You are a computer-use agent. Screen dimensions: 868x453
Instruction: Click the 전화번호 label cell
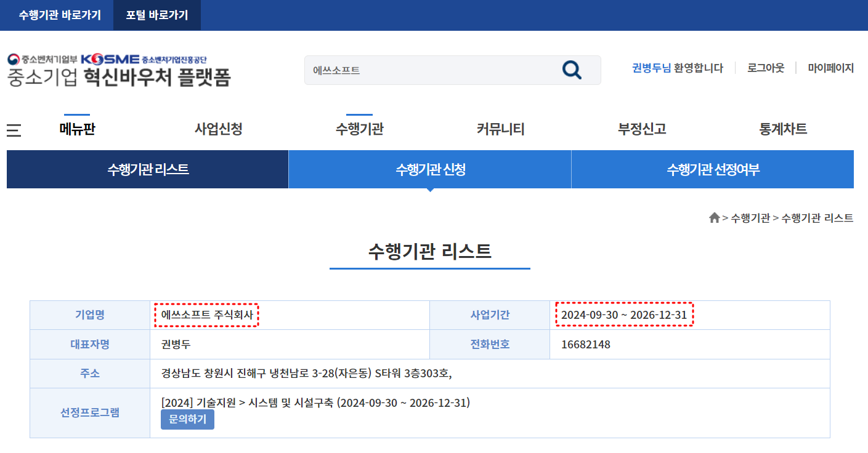(x=490, y=345)
